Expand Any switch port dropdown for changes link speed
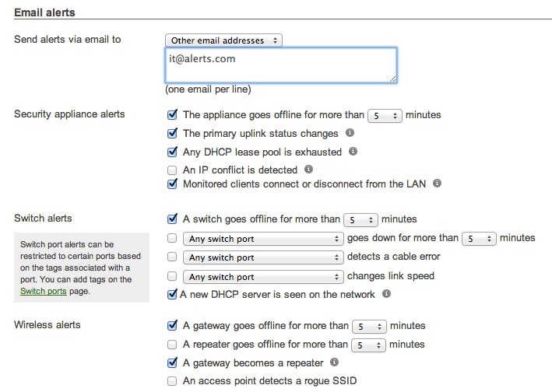The width and height of the screenshot is (552, 392). (x=263, y=277)
